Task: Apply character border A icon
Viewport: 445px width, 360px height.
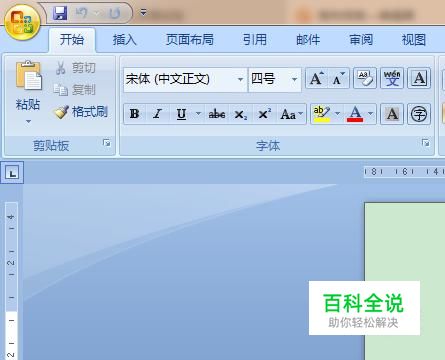Action: pyautogui.click(x=419, y=78)
